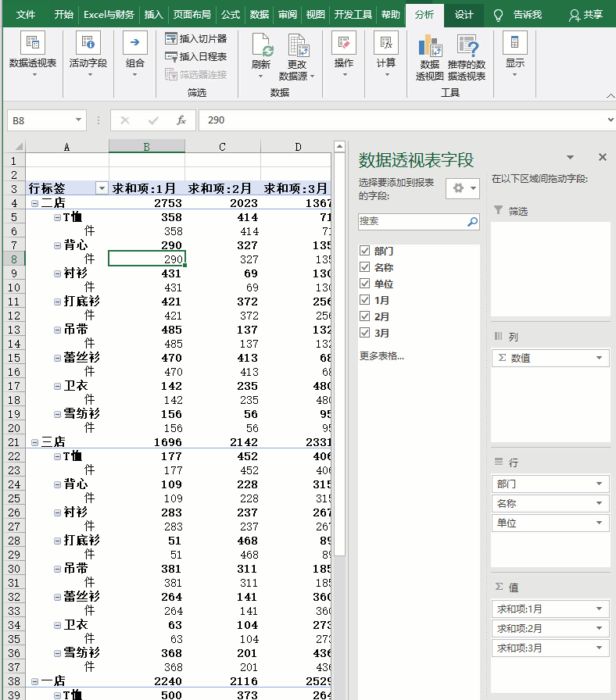
Task: Click the cancel X in formula bar
Action: (125, 120)
